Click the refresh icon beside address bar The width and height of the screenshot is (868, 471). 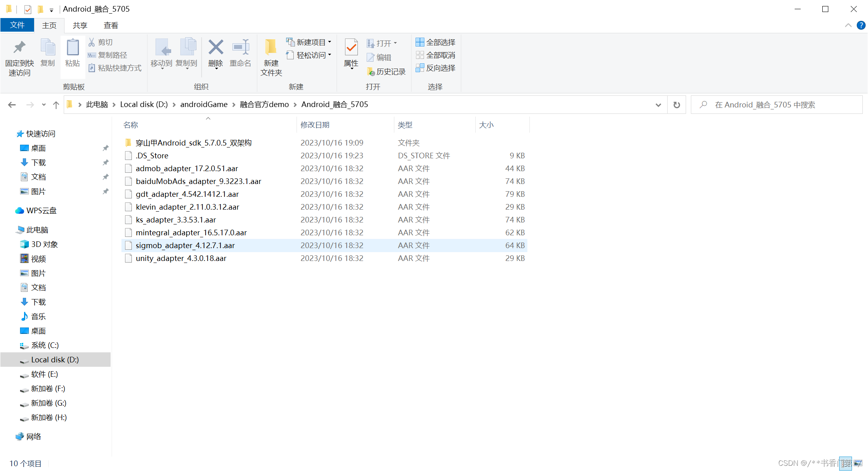676,105
